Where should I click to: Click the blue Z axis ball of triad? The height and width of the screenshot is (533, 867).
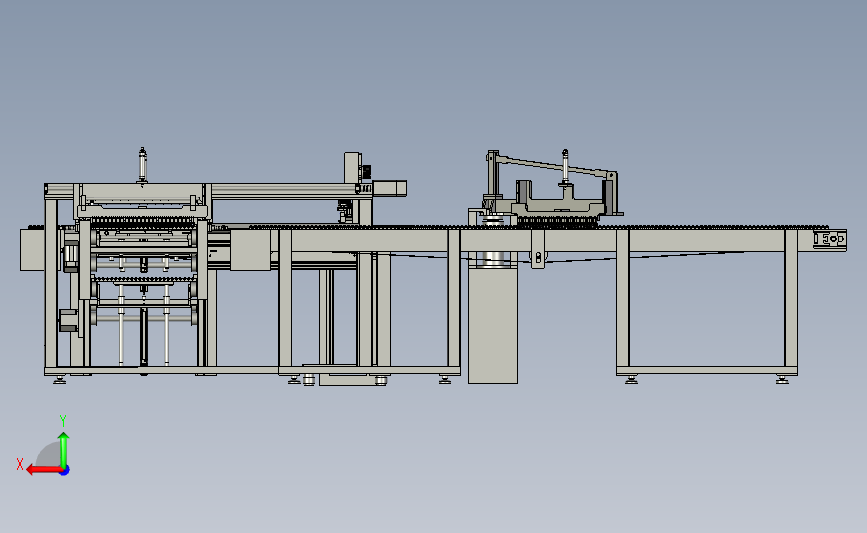tap(65, 471)
